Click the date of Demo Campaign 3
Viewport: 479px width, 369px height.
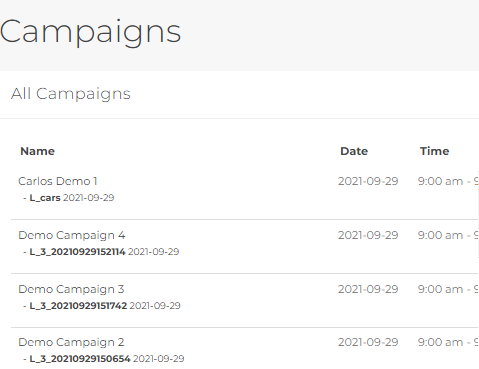point(368,289)
